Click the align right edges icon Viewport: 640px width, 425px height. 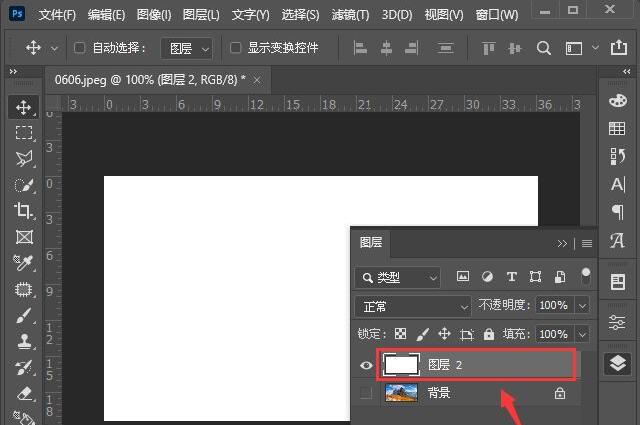(411, 48)
